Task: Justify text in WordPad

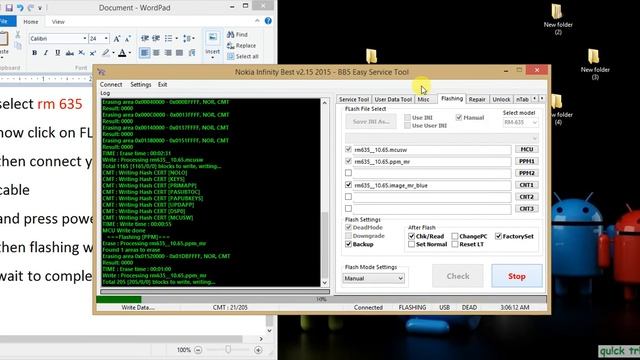Action: pyautogui.click(x=179, y=53)
